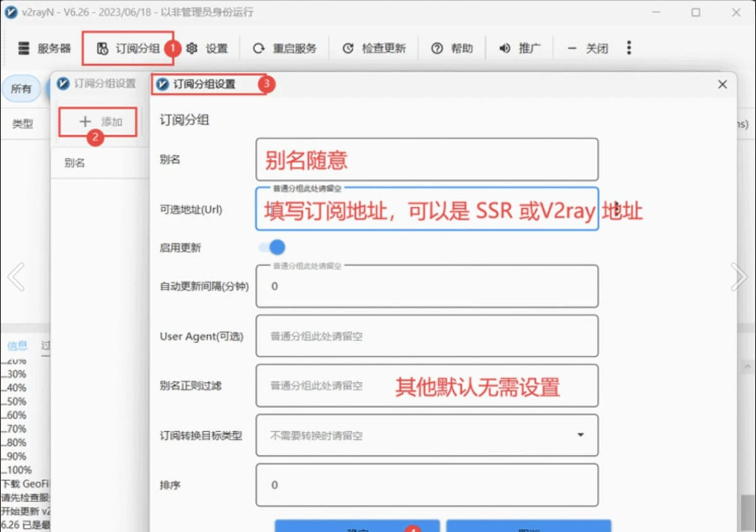Click the v2rayN app logo icon
The width and height of the screenshot is (756, 532).
point(11,12)
